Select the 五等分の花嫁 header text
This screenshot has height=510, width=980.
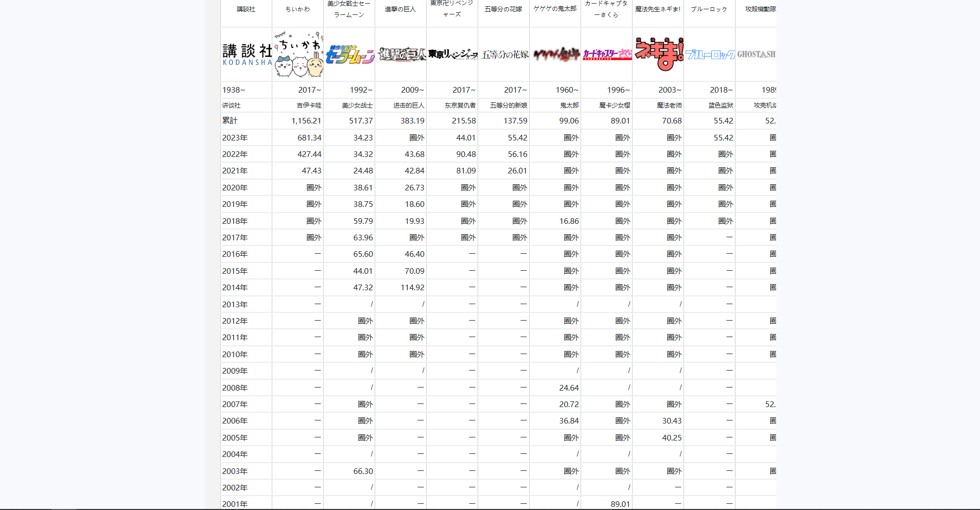point(503,9)
